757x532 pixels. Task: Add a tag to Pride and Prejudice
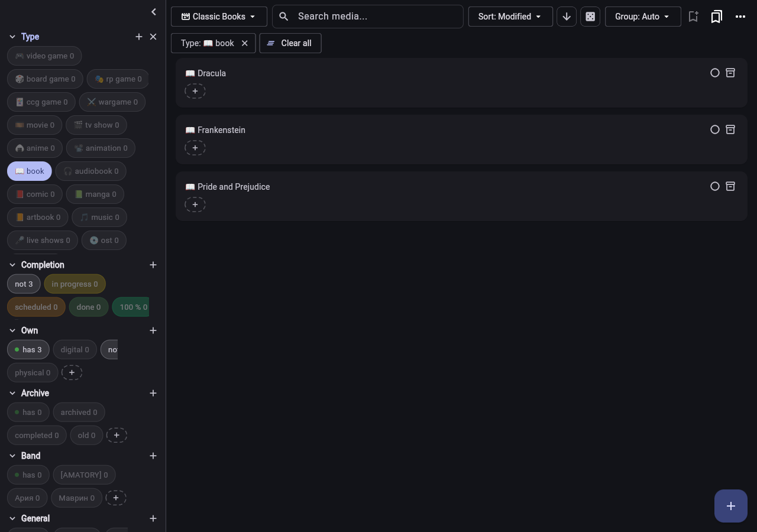coord(195,205)
